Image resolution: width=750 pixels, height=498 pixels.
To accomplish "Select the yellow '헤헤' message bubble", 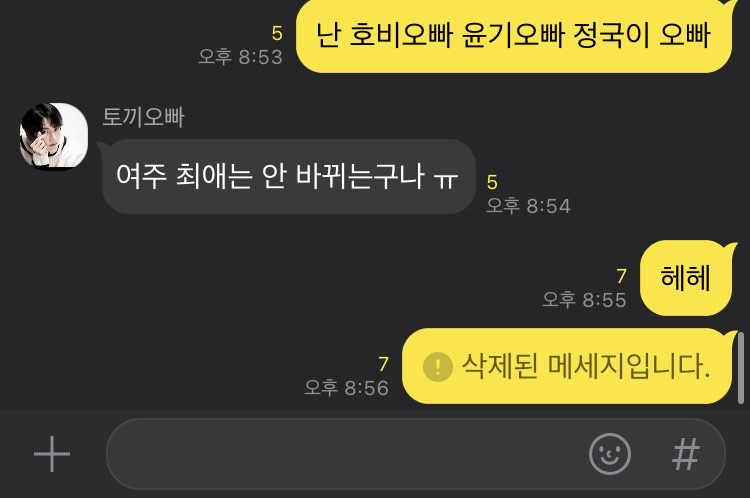I will pos(685,278).
